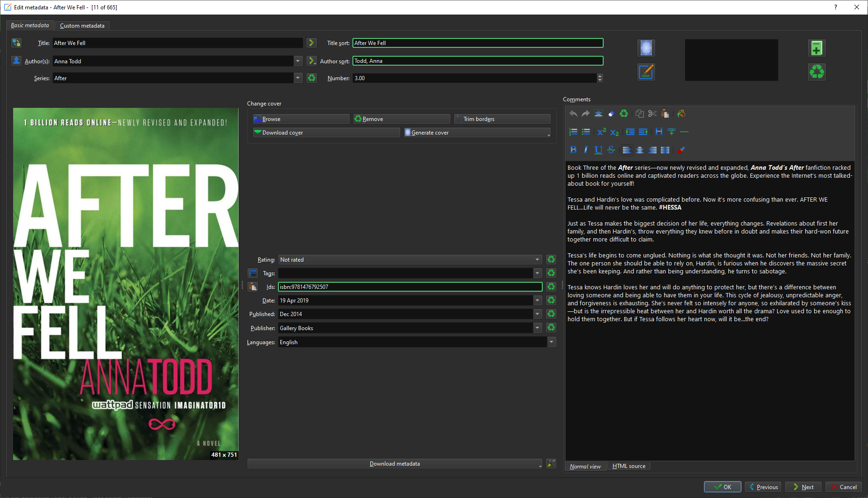
Task: Click the Download metadata button
Action: (x=395, y=463)
